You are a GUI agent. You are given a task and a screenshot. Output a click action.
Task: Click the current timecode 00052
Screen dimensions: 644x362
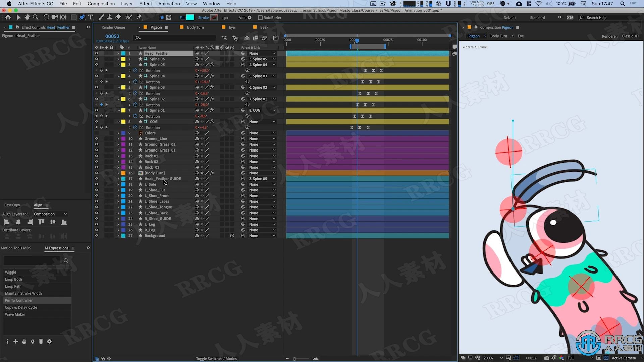(x=112, y=36)
